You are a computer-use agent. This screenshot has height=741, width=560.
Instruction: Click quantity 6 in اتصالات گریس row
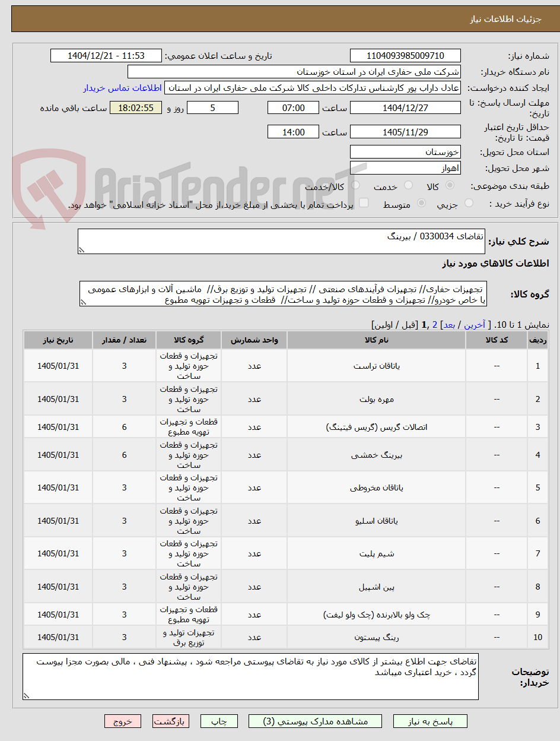coord(124,427)
